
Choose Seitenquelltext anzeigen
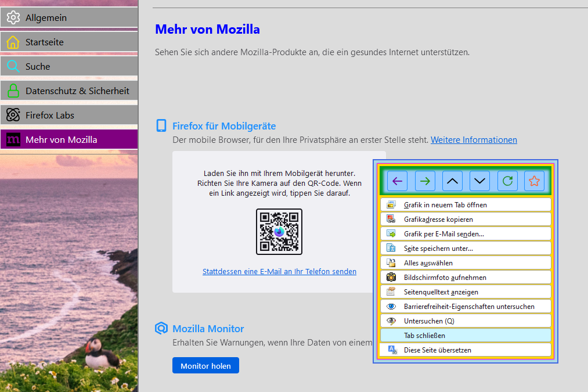[x=466, y=292]
